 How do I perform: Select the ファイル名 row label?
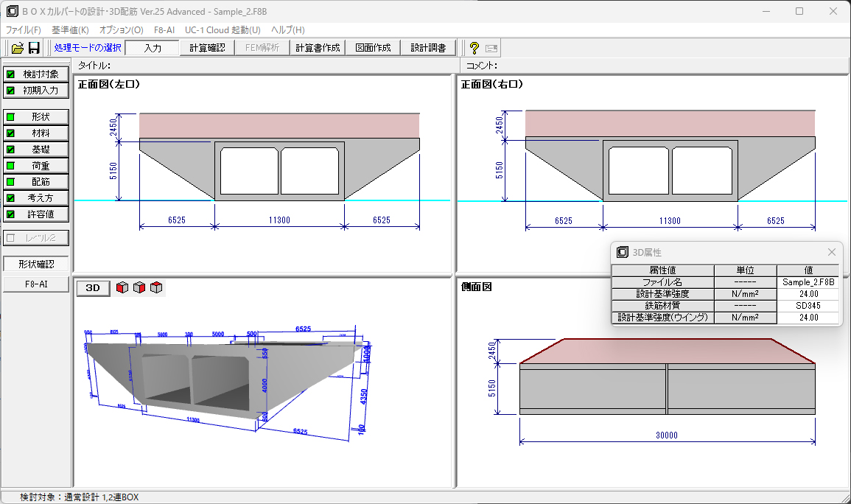662,282
